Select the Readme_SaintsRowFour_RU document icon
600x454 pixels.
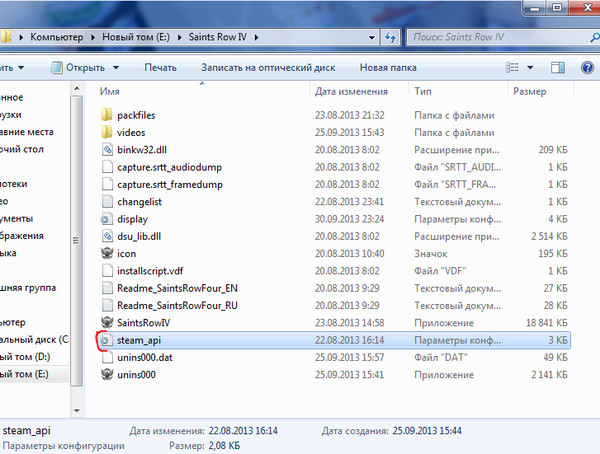[107, 305]
